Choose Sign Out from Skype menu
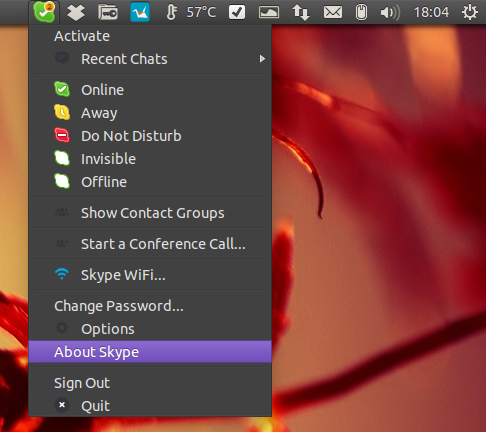 point(150,383)
